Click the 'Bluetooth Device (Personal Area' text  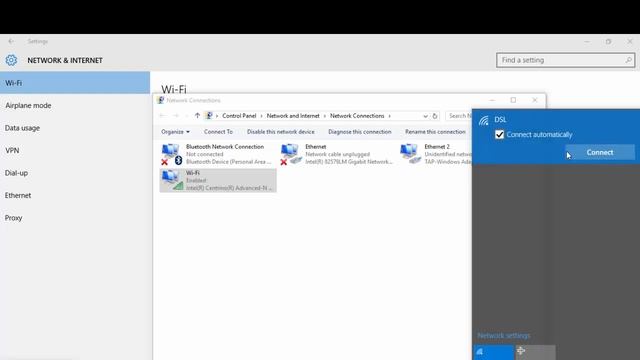click(x=228, y=162)
